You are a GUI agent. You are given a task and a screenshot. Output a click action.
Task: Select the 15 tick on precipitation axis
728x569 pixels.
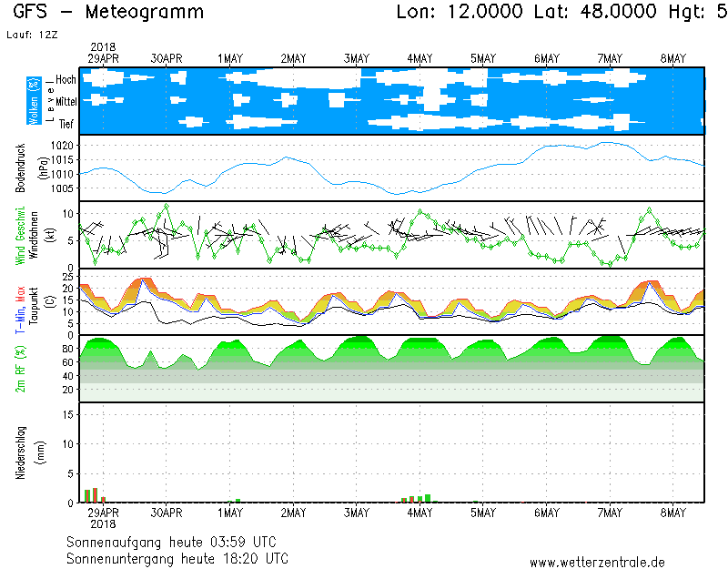pyautogui.click(x=67, y=414)
